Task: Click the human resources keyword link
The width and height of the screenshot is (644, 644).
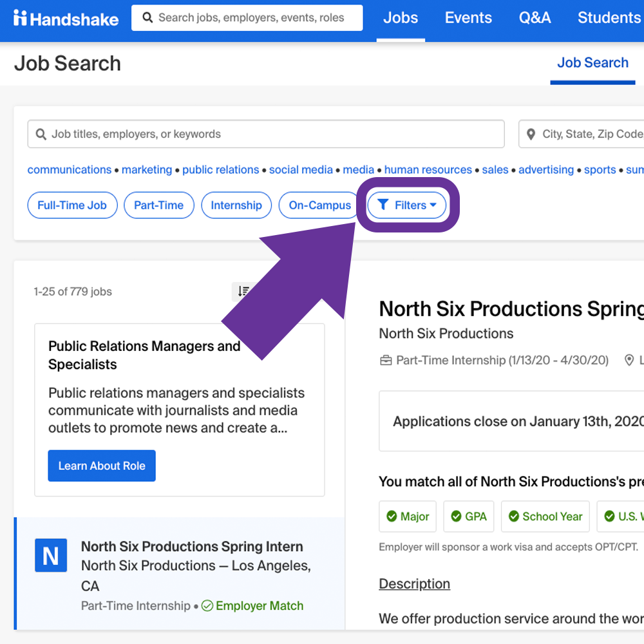Action: coord(428,169)
